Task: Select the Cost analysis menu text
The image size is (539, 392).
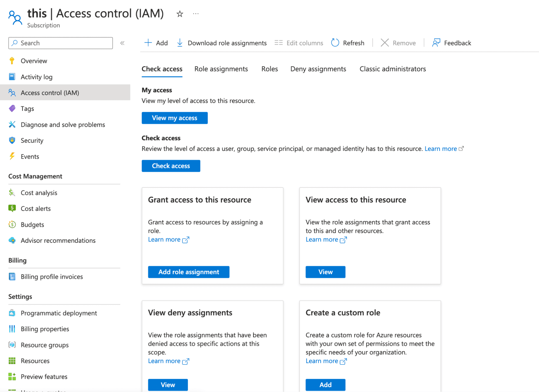Action: [39, 193]
